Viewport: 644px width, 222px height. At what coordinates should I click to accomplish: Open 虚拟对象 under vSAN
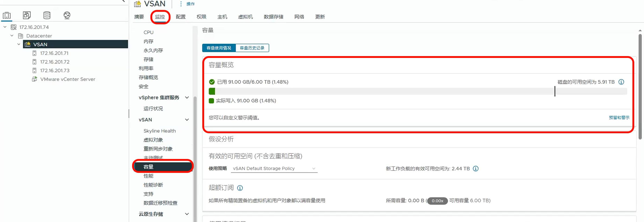coord(153,140)
